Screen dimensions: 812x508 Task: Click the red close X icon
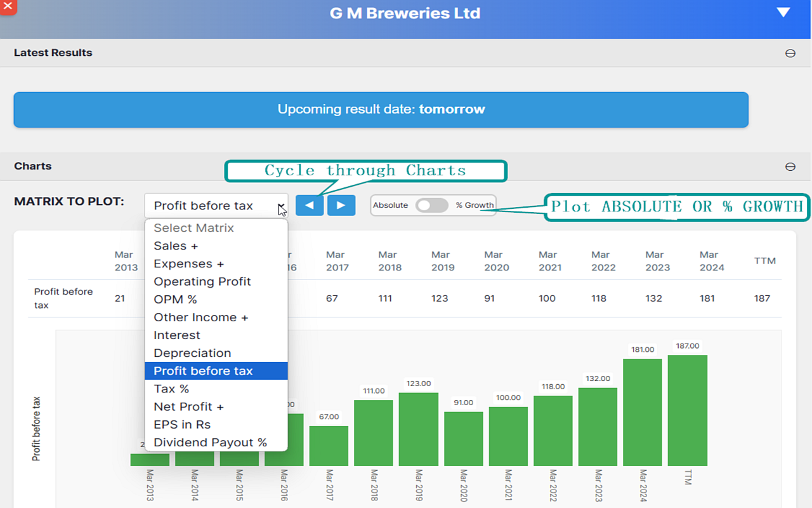[x=7, y=6]
